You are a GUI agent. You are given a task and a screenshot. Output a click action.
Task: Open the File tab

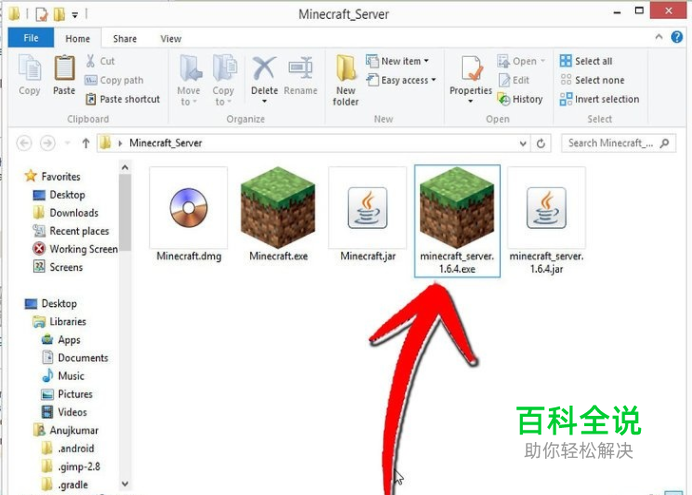pos(31,38)
